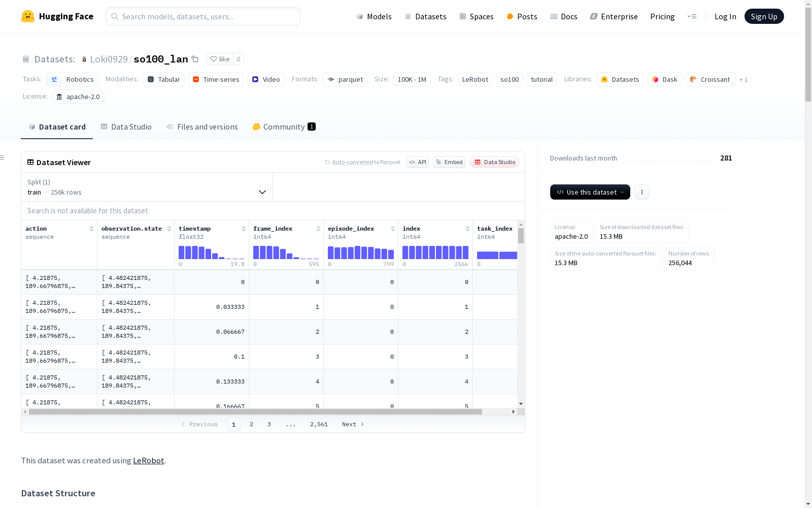This screenshot has width=812, height=508.
Task: Open the apache-2.0 license tag
Action: click(x=78, y=97)
